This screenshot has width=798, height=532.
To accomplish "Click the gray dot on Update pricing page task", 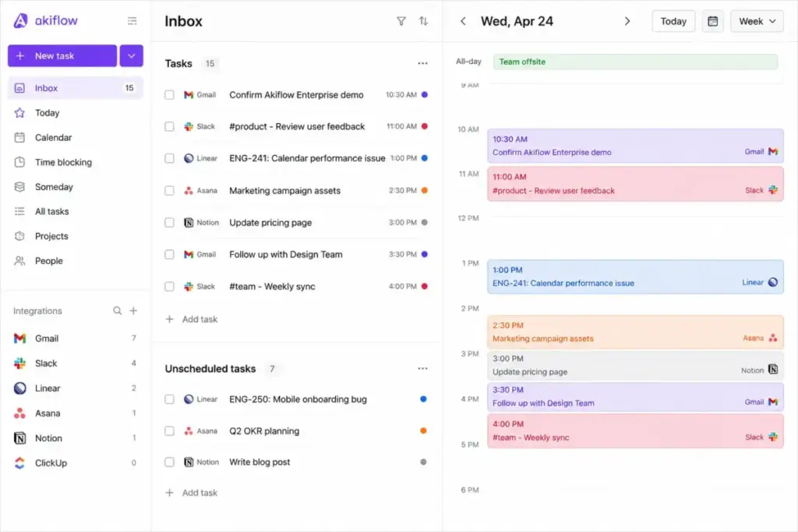I will click(x=425, y=222).
